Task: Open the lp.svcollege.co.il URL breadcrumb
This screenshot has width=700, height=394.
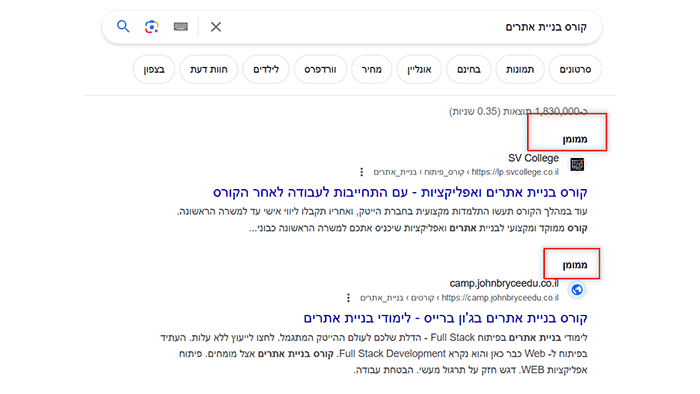Action: tap(466, 172)
